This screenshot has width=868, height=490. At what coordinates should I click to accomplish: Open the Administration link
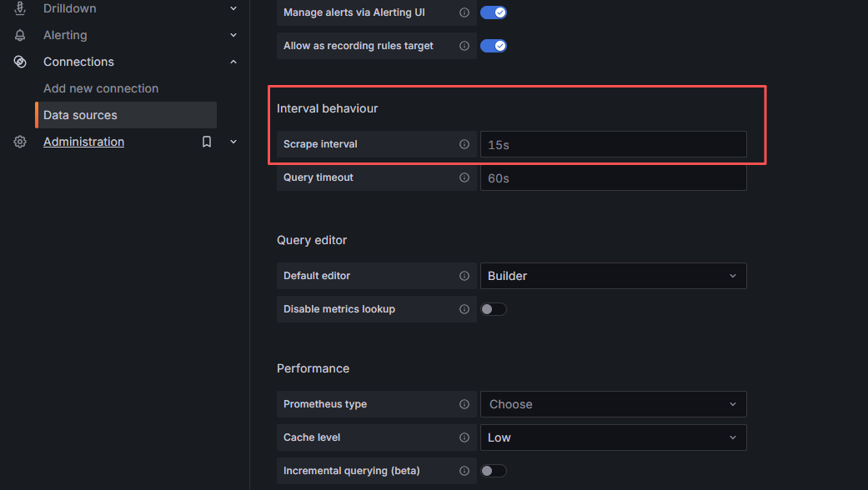click(x=83, y=142)
